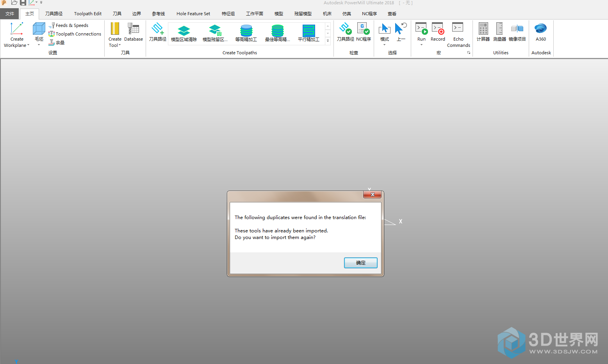The width and height of the screenshot is (608, 364).
Task: Switch to the Toolpath Edit tab
Action: pos(88,14)
